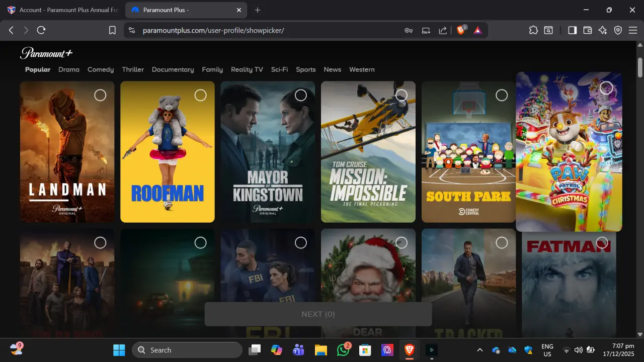Select Mission: Impossible circle toggle
The image size is (644, 362).
[x=401, y=95]
